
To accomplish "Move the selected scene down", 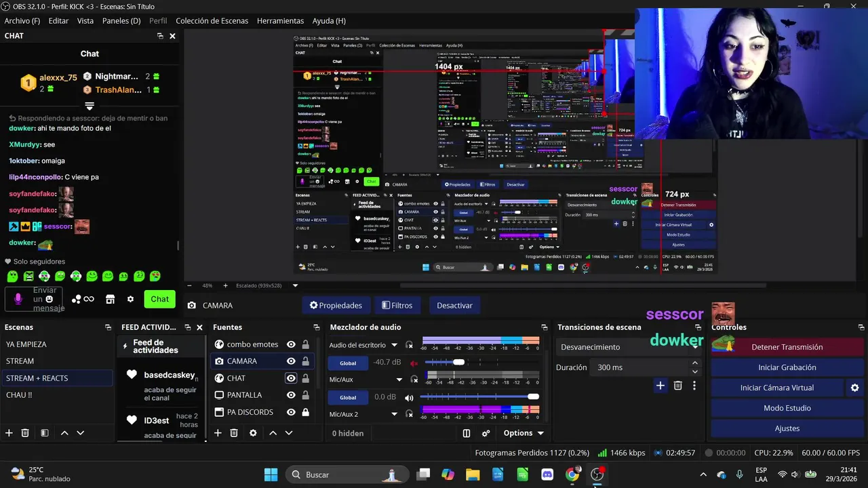I will (81, 433).
